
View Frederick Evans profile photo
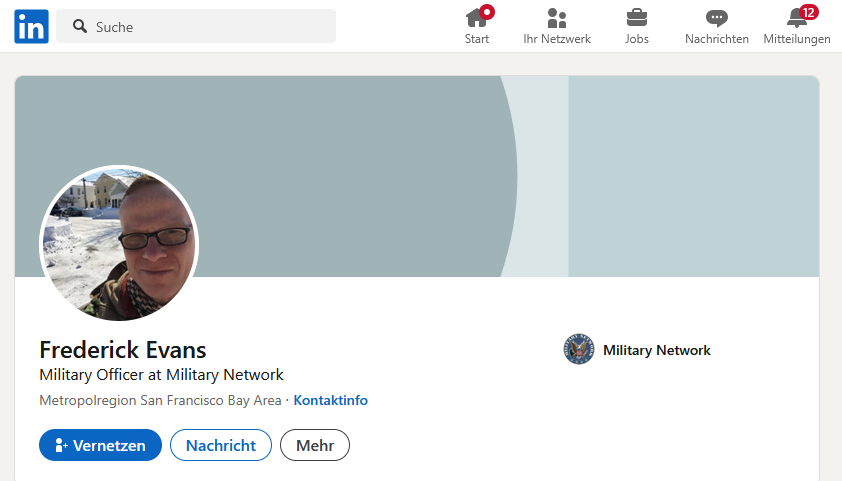[x=119, y=244]
